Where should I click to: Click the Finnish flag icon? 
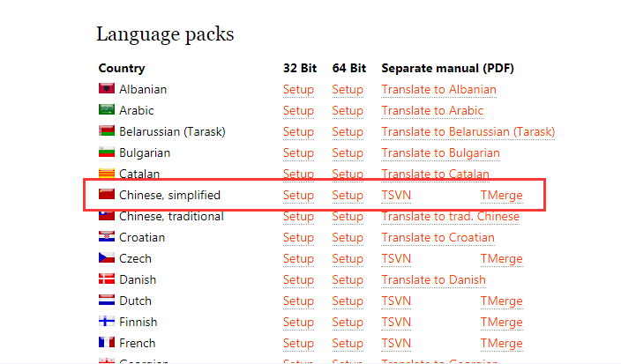pyautogui.click(x=107, y=321)
